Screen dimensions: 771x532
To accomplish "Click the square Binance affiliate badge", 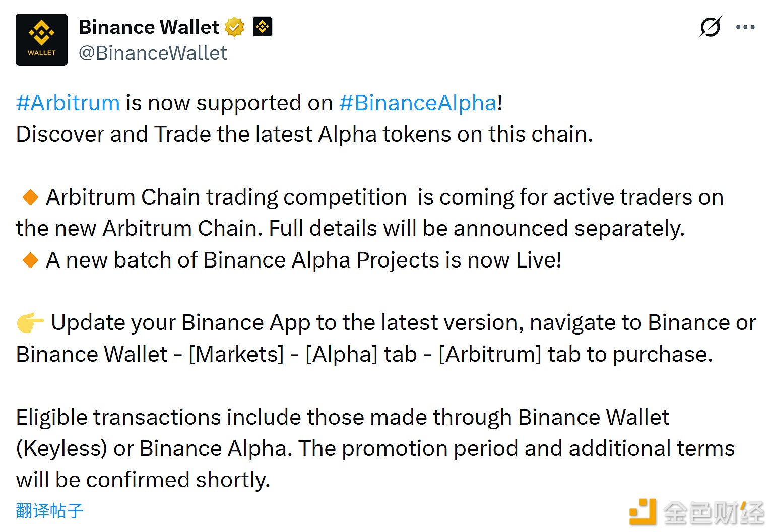I will pyautogui.click(x=262, y=27).
